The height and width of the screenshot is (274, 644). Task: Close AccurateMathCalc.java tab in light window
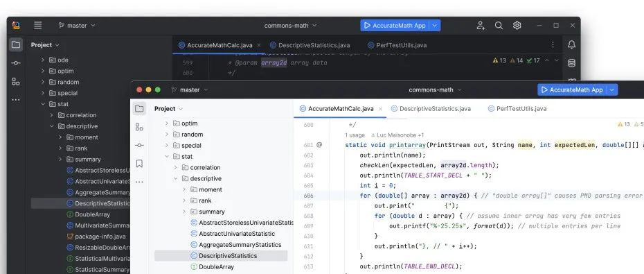[x=380, y=109]
